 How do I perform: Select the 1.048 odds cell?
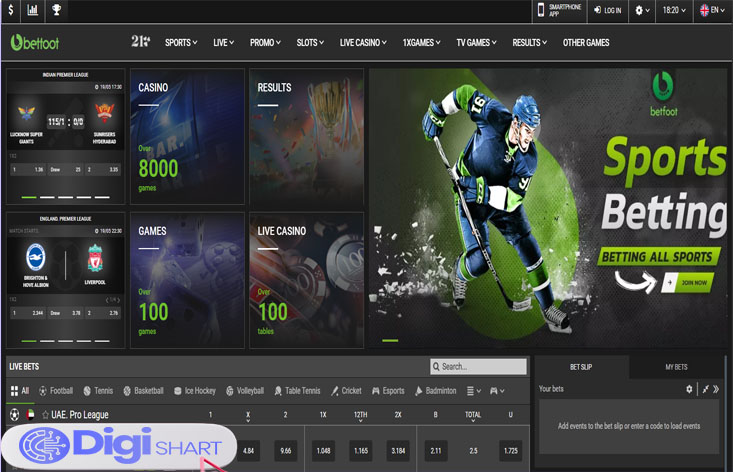[x=323, y=451]
